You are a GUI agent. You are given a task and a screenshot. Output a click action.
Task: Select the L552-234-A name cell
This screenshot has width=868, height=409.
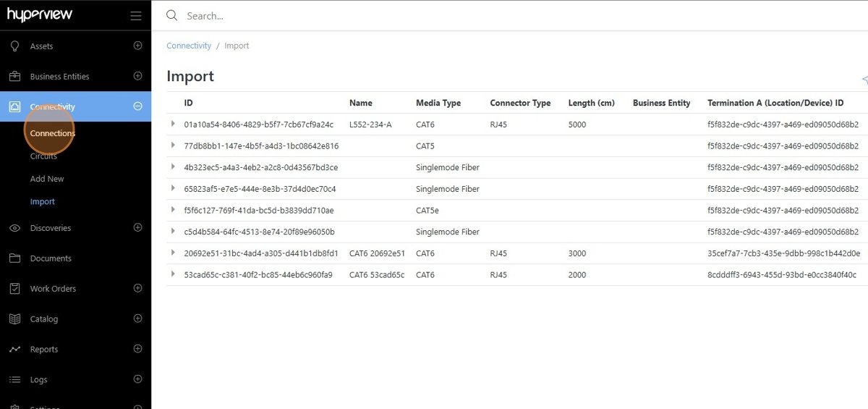coord(370,125)
